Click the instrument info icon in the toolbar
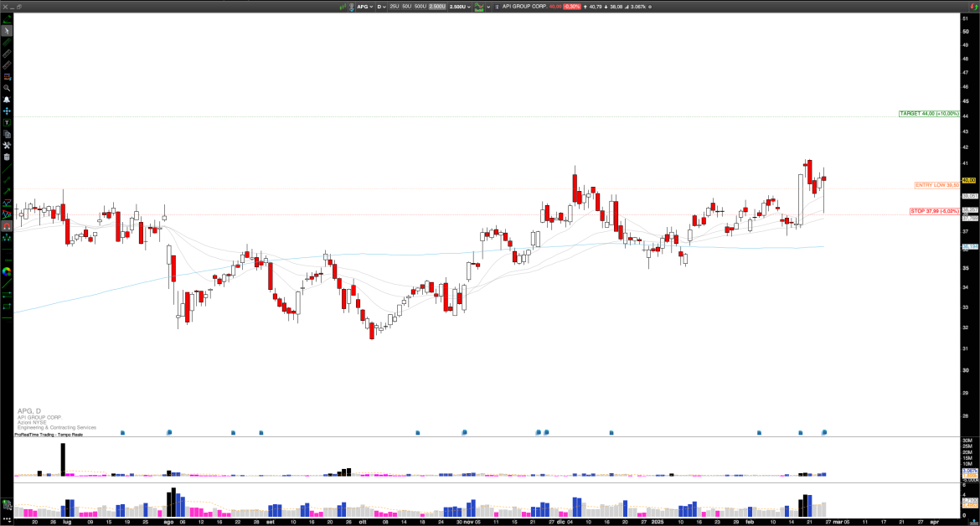Screen dimensions: 980x526 [x=498, y=7]
